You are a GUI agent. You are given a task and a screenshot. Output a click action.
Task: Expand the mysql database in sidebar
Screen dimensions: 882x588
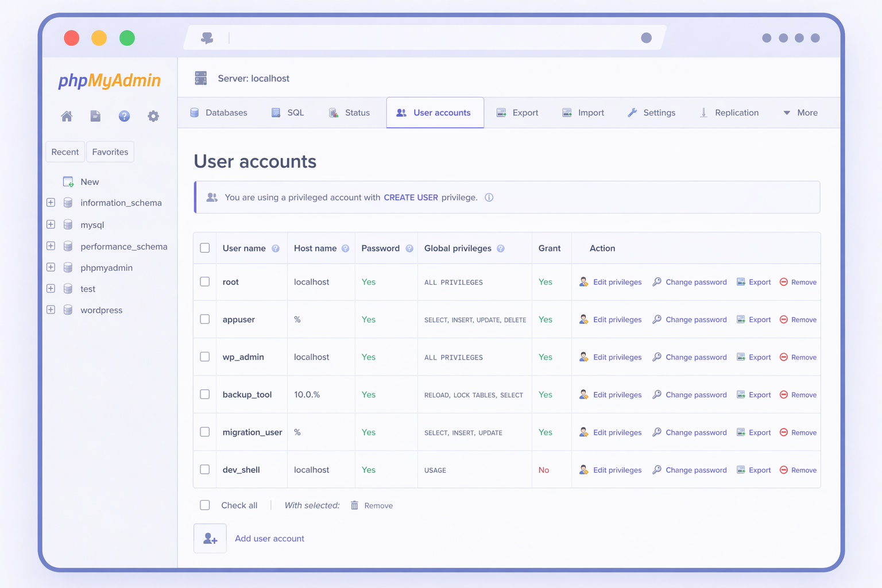51,225
